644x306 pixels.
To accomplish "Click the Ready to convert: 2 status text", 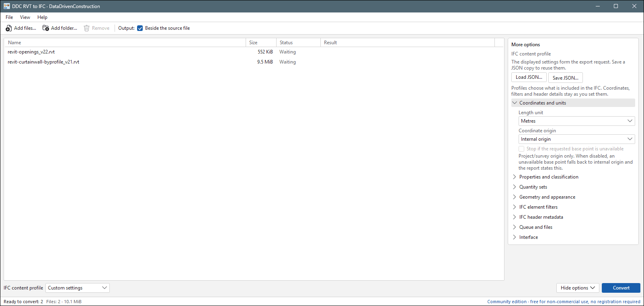I will (x=23, y=302).
